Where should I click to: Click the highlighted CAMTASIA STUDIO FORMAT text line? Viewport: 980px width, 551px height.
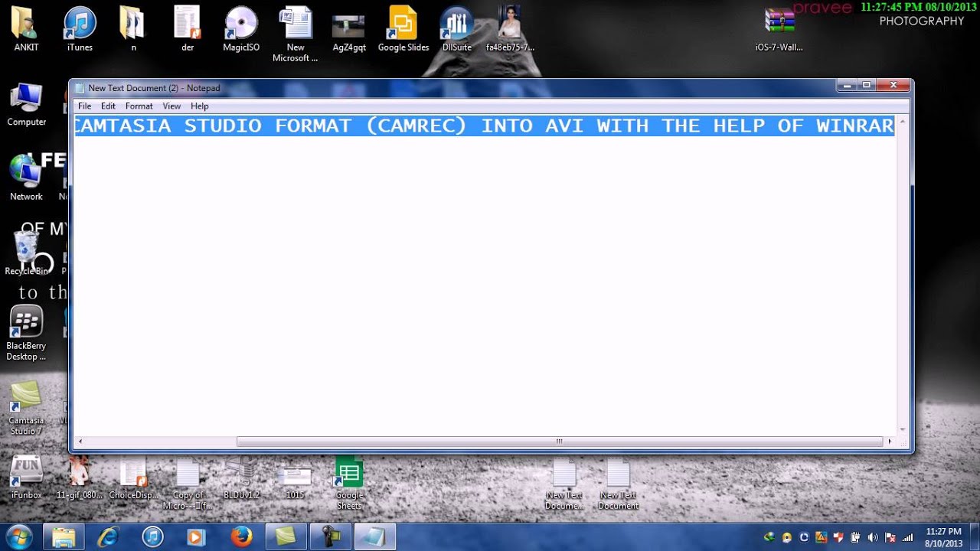[485, 126]
